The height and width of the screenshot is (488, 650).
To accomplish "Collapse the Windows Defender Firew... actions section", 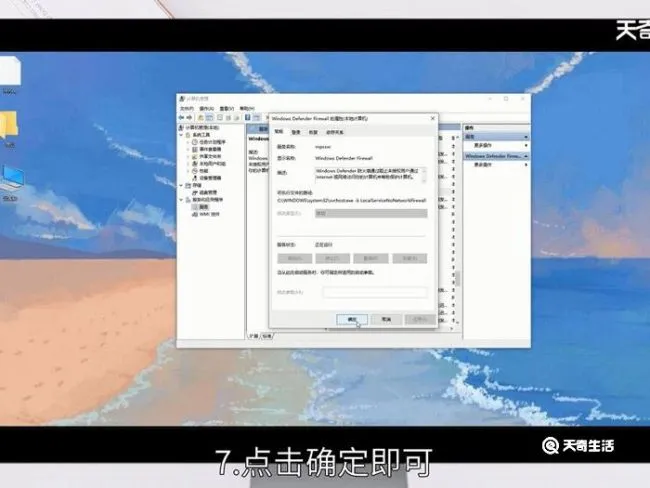I will [526, 156].
